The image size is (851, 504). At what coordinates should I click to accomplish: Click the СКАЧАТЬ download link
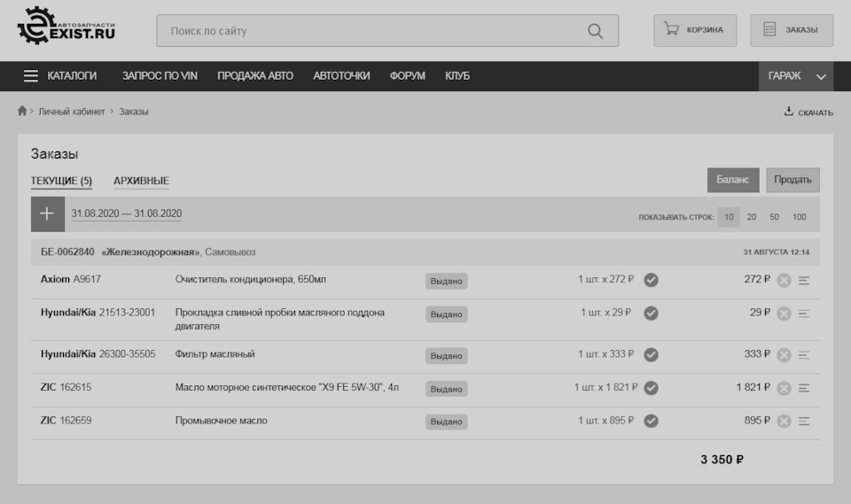click(816, 112)
